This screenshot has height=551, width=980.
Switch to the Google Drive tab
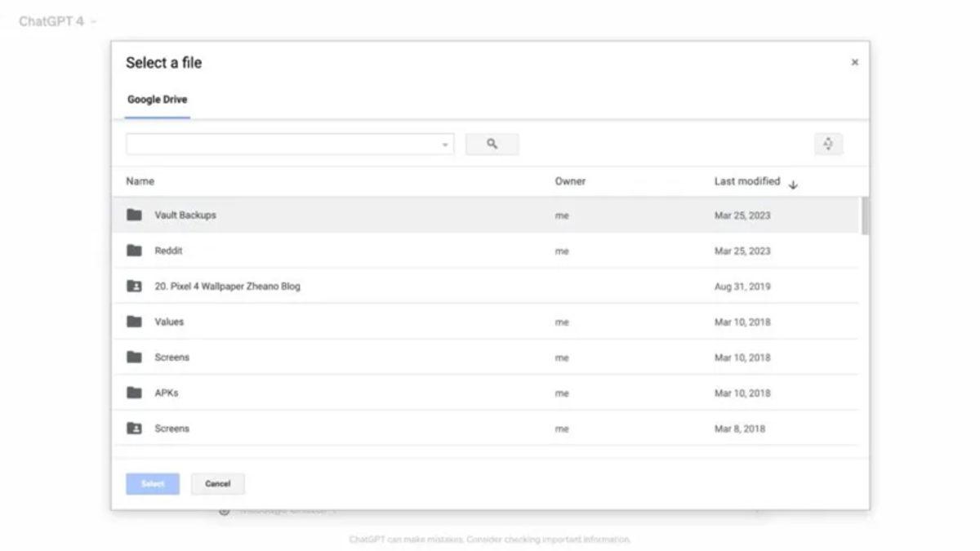click(157, 99)
